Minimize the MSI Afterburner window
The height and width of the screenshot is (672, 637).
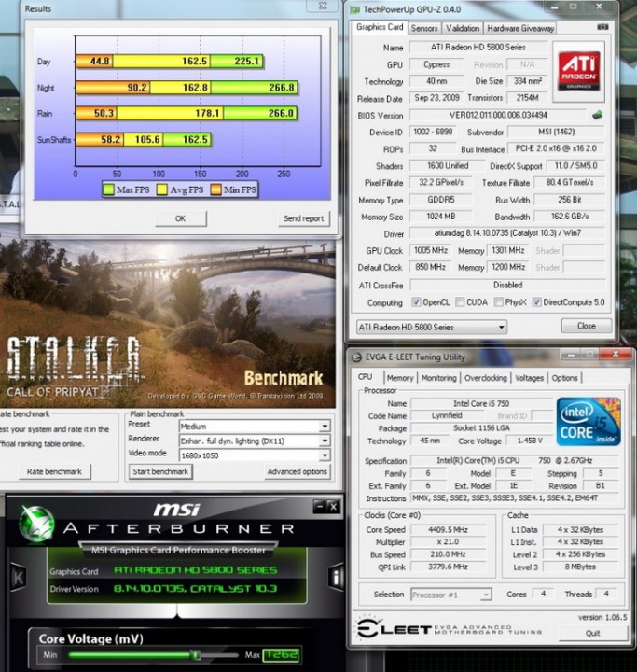click(x=320, y=507)
